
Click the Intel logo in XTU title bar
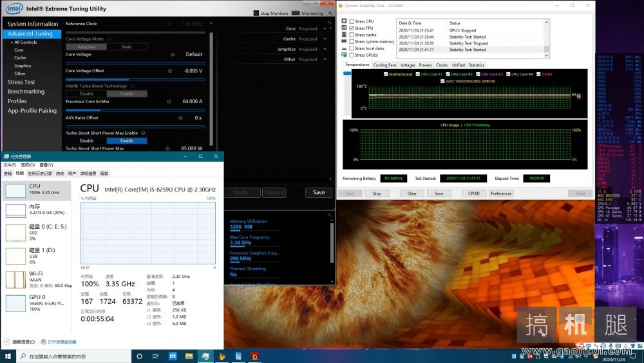(14, 8)
